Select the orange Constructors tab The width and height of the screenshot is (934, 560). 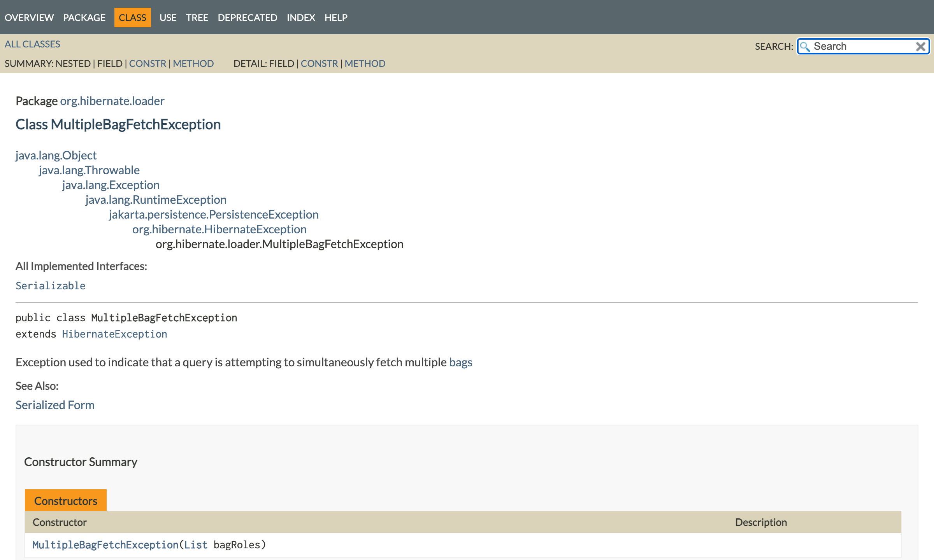tap(66, 500)
